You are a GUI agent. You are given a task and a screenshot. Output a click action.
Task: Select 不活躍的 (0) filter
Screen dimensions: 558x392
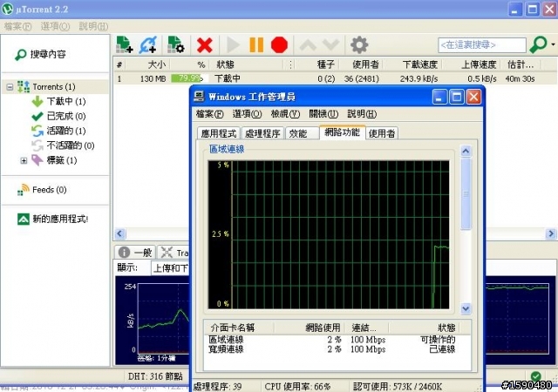[63, 145]
